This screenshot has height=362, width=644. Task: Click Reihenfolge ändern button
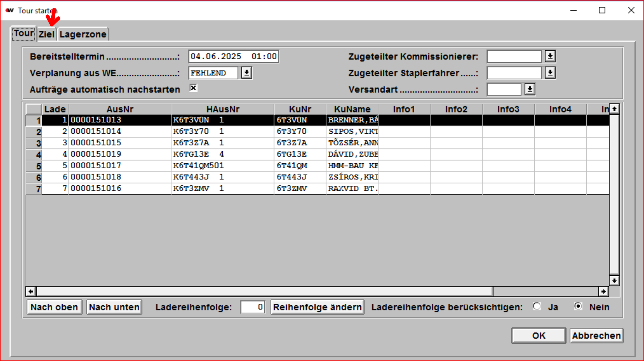[317, 307]
